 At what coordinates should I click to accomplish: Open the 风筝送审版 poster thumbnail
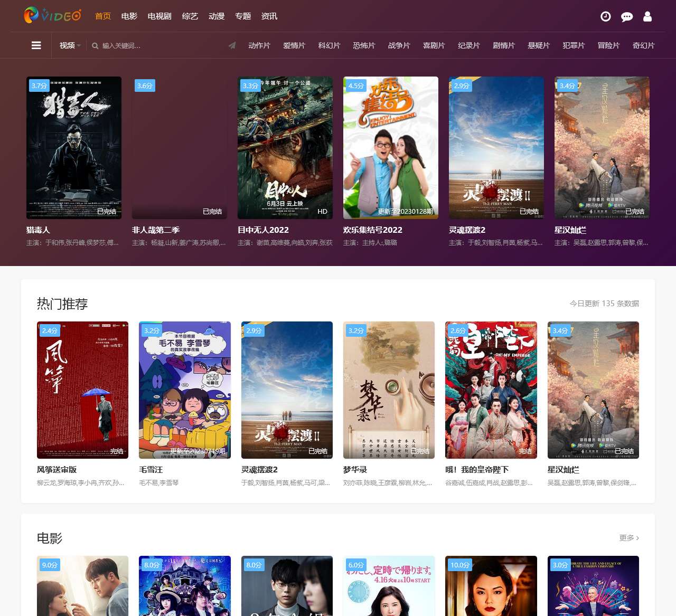(82, 390)
